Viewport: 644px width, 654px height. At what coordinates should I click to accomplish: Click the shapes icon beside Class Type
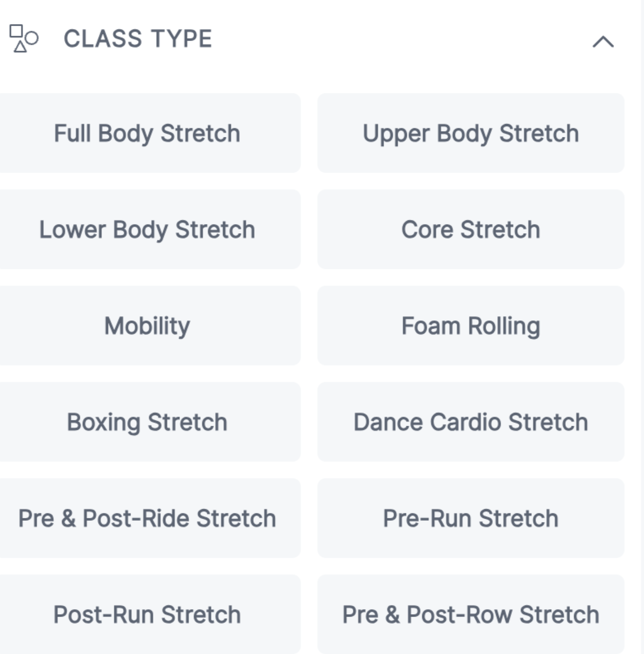pyautogui.click(x=24, y=39)
